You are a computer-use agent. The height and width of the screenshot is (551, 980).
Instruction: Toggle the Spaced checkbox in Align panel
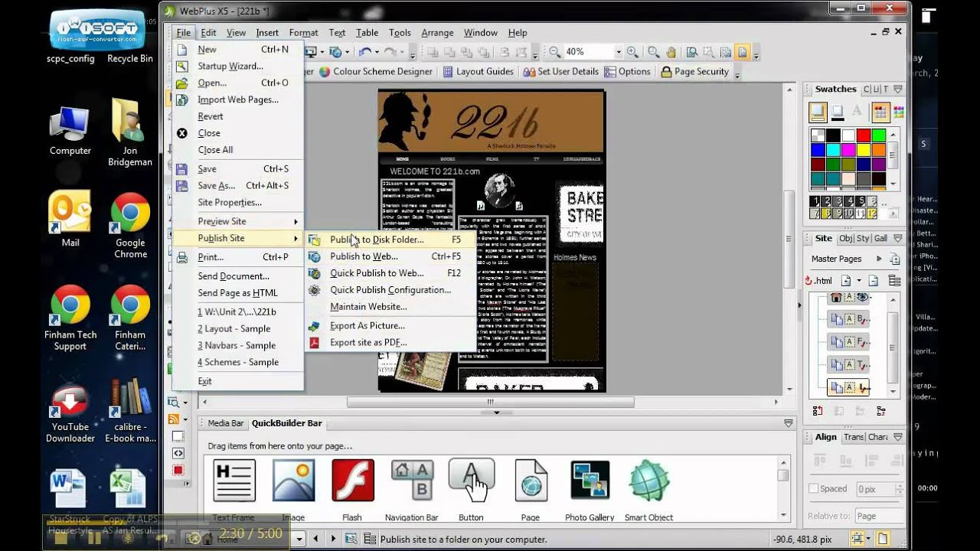tap(814, 488)
